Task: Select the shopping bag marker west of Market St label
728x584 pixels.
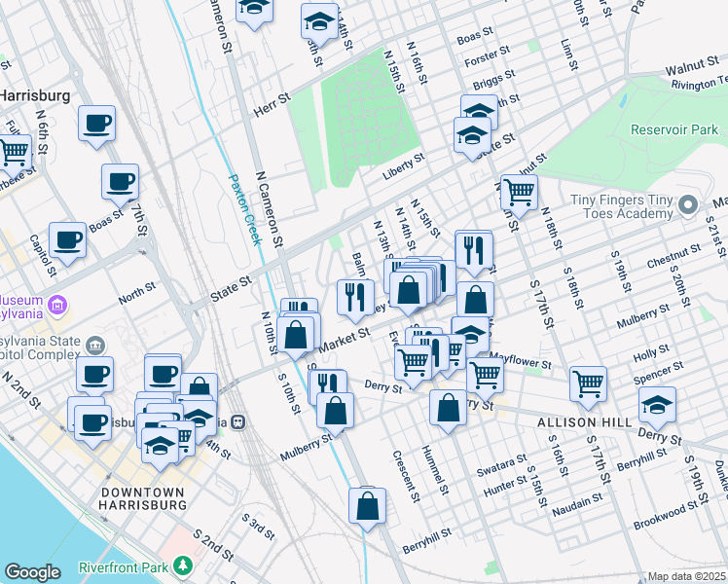Action: click(295, 336)
